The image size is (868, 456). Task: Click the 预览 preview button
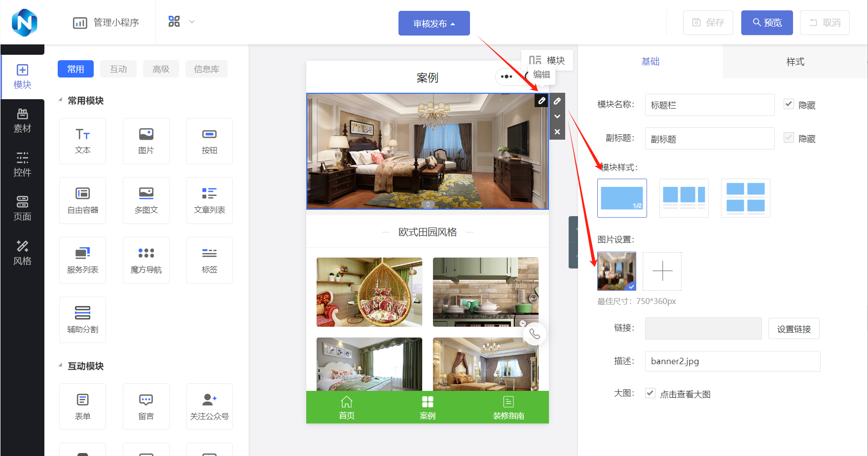point(767,23)
